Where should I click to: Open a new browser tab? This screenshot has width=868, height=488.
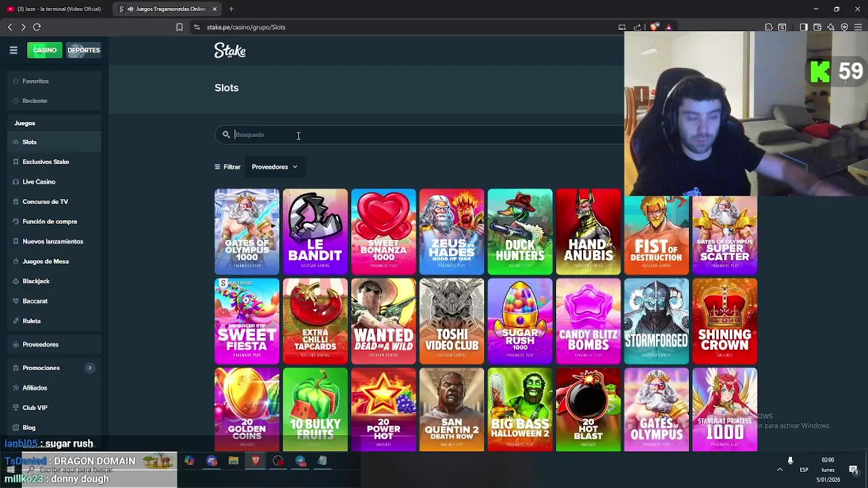click(231, 9)
